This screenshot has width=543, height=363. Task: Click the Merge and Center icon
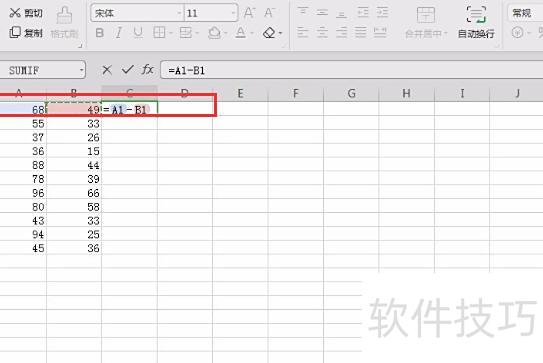tap(426, 15)
